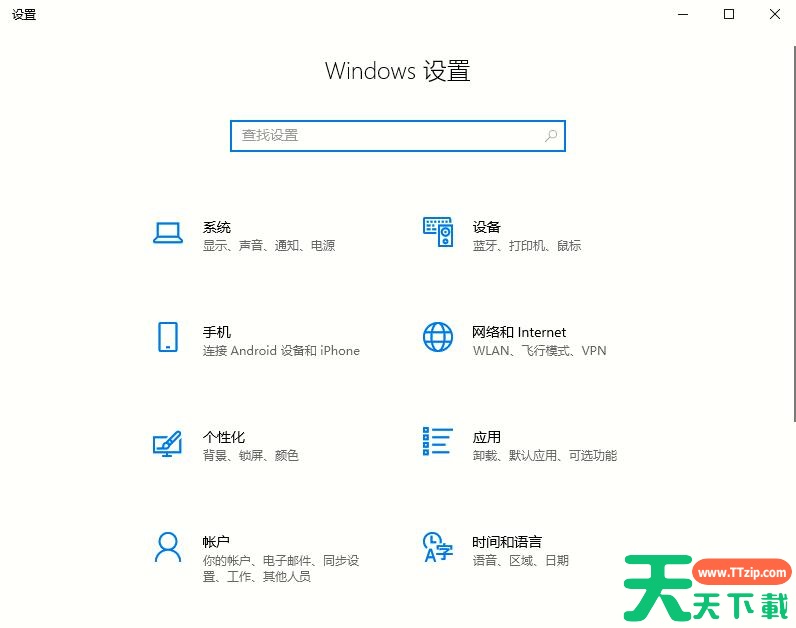796x628 pixels.
Task: Select the 个性化 paintbrush icon
Action: pos(168,443)
